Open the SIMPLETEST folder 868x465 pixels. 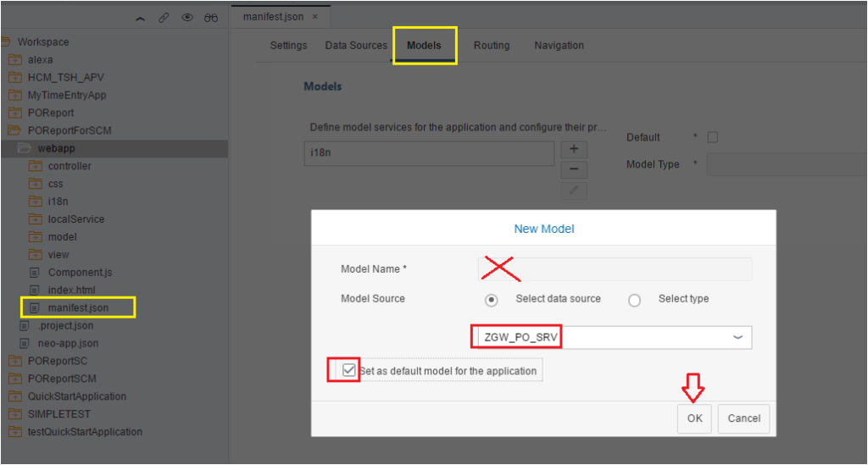pos(59,414)
